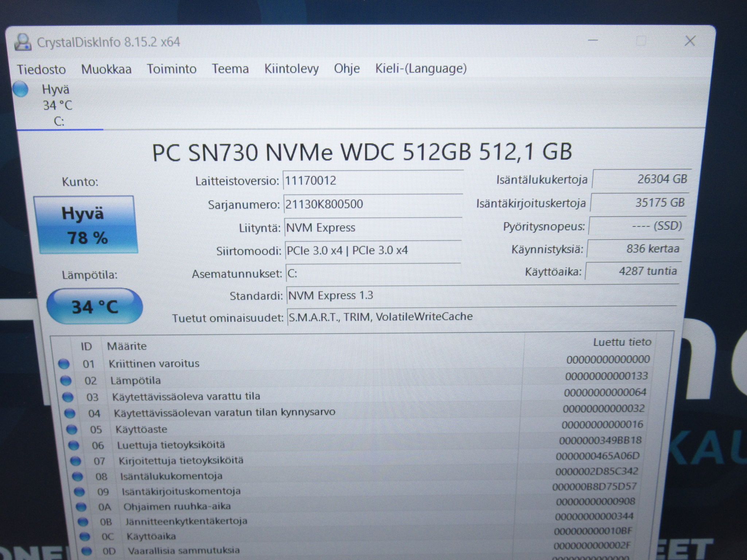The image size is (747, 560).
Task: Click the Isäntälukukertoja value 26304 GB
Action: tap(641, 179)
